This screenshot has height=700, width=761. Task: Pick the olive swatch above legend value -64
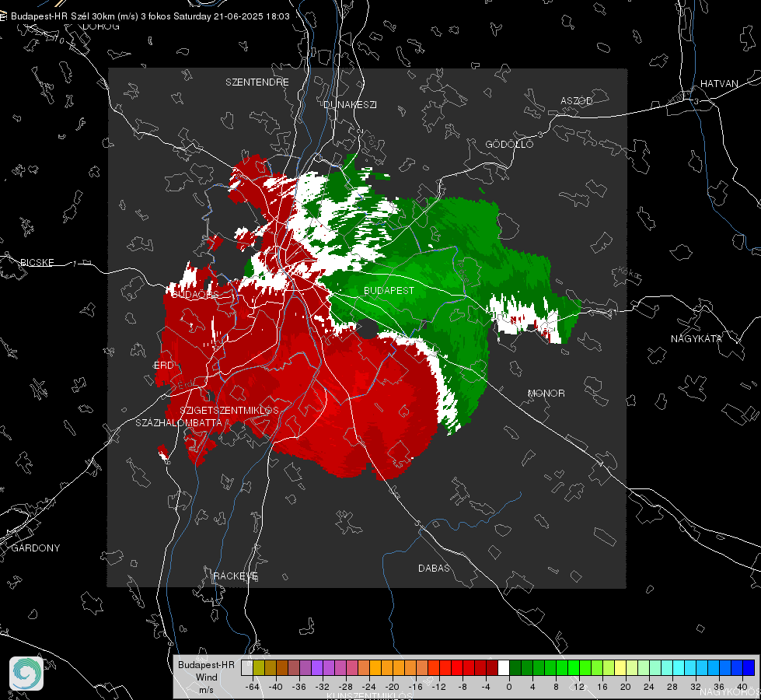pyautogui.click(x=259, y=667)
